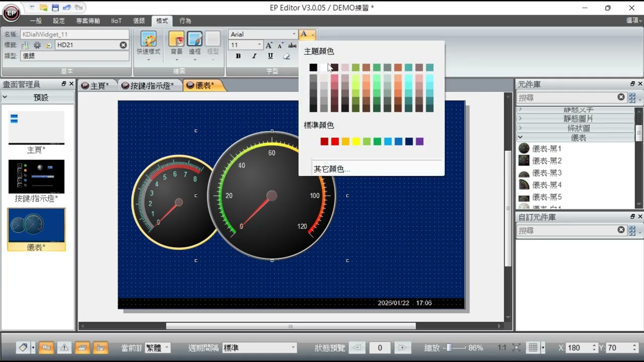The image size is (644, 362).
Task: Click the grid view icon in 元件庫
Action: coord(632,98)
